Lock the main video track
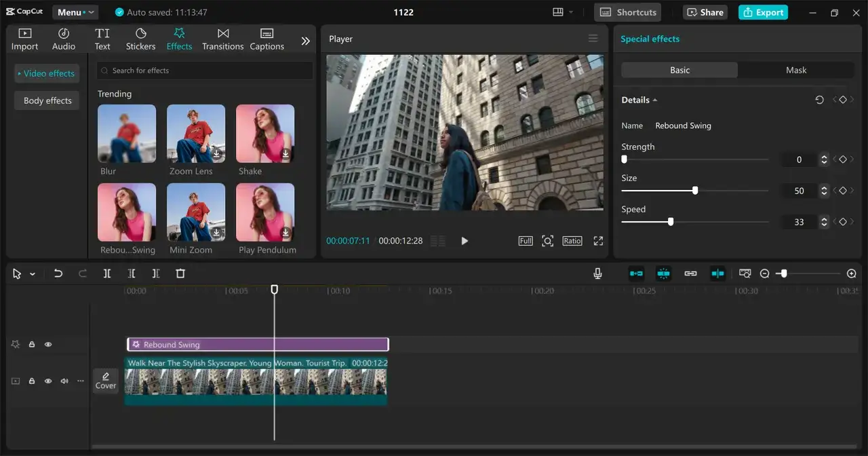The image size is (868, 456). coord(32,381)
